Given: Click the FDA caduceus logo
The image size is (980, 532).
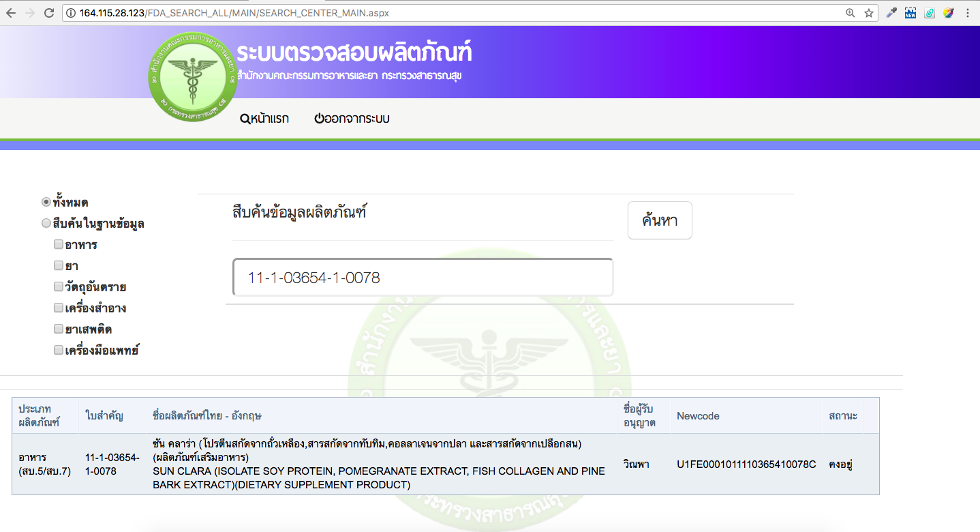Looking at the screenshot, I should [x=193, y=77].
